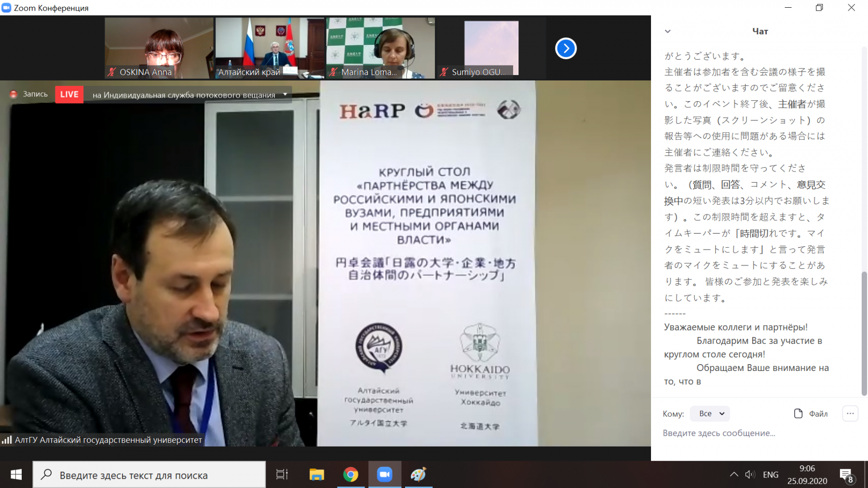Viewport: 868px width, 488px height.
Task: Open Google Chrome from taskbar
Action: pos(351,475)
